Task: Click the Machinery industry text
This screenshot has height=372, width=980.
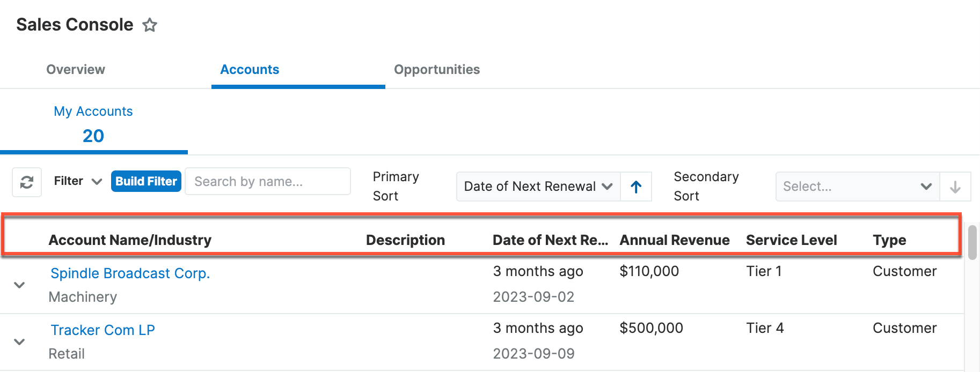Action: coord(83,297)
